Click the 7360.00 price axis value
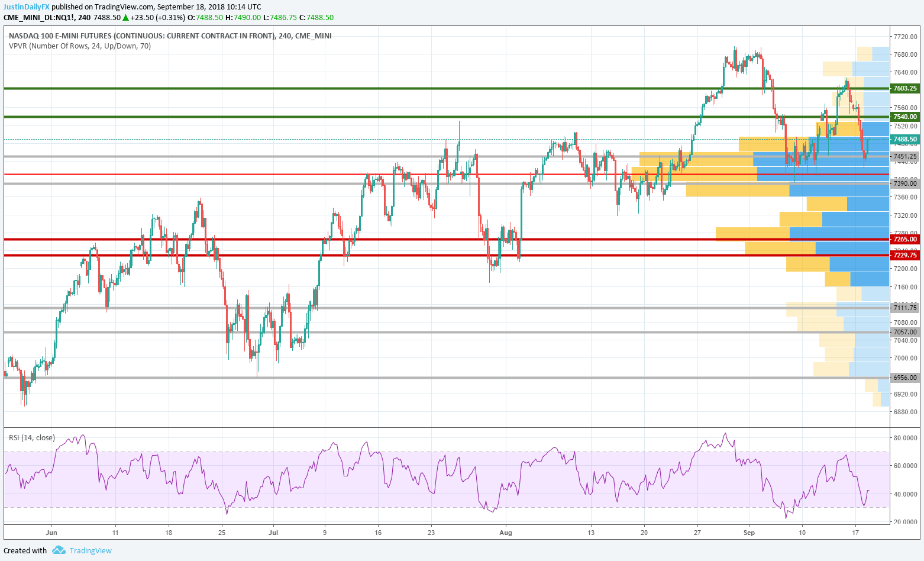 pyautogui.click(x=905, y=197)
